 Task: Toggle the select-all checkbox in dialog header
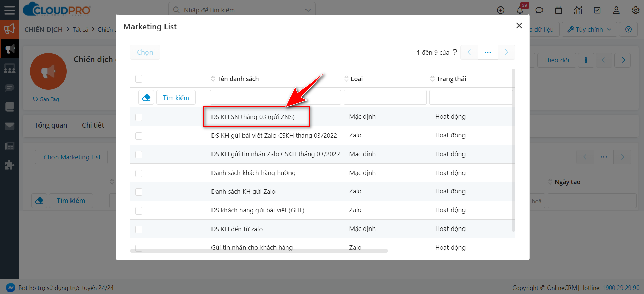coord(139,79)
